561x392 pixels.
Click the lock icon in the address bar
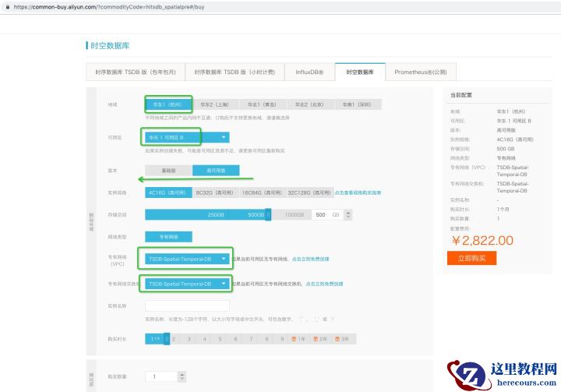8,7
